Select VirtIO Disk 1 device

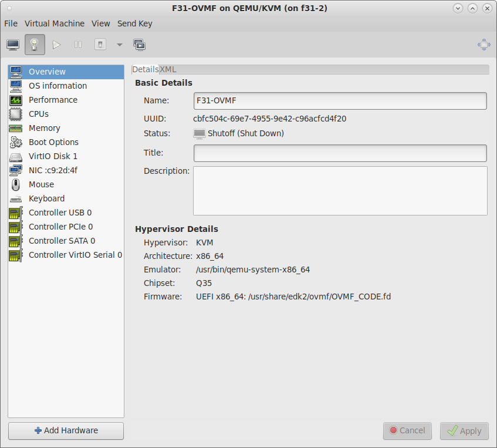53,156
